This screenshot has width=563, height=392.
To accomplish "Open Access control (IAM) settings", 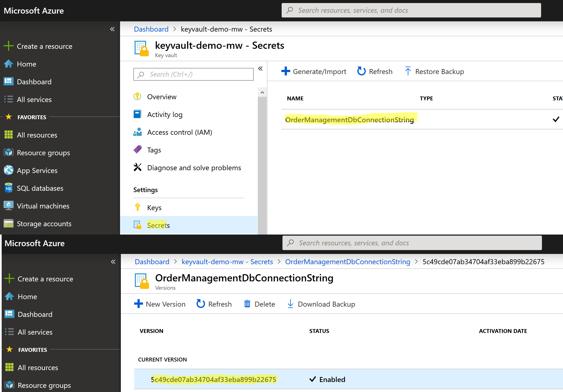I will pyautogui.click(x=179, y=132).
